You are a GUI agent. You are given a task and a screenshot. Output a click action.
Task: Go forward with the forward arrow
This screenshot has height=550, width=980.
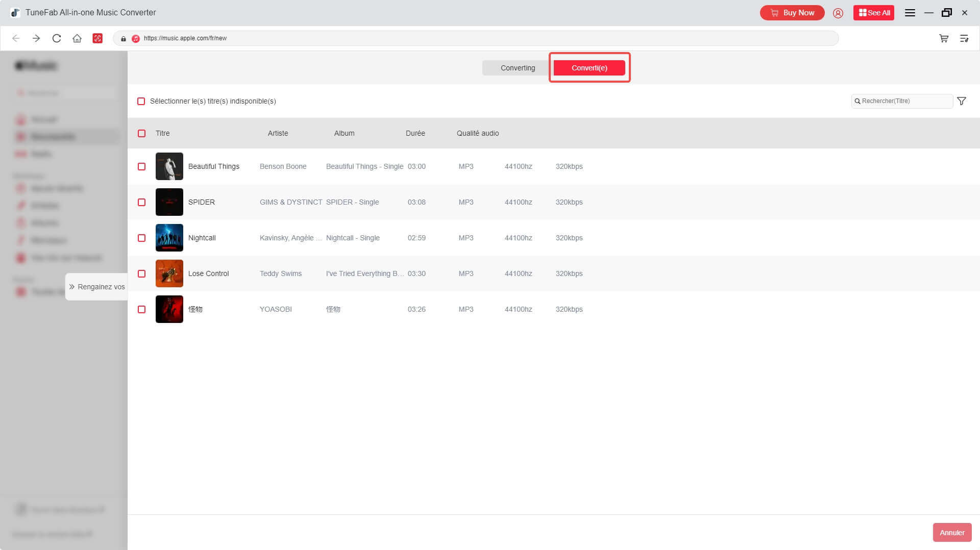36,38
